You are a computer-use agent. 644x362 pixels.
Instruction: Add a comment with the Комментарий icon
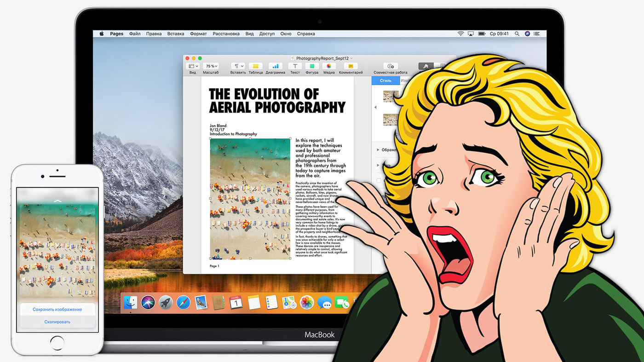(x=351, y=67)
